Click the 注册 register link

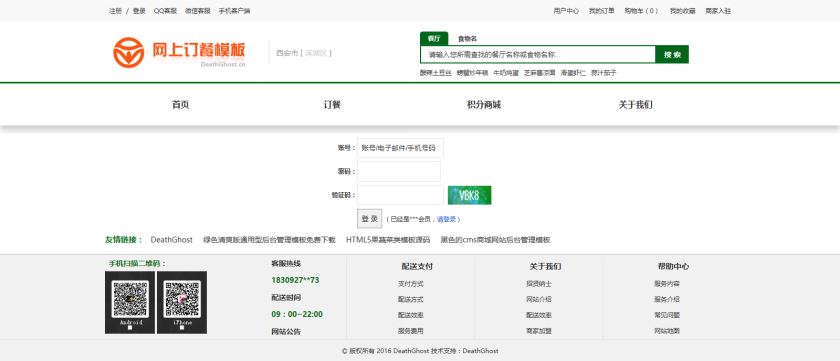[x=115, y=11]
